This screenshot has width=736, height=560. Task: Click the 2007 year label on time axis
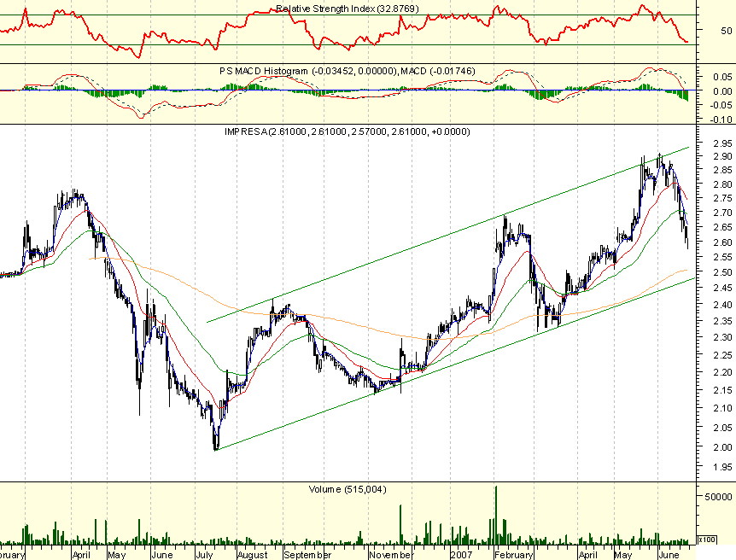pos(461,555)
